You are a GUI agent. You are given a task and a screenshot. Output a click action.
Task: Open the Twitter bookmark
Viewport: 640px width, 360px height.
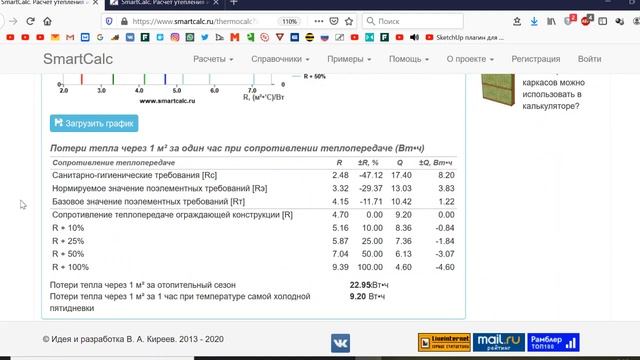(x=204, y=37)
